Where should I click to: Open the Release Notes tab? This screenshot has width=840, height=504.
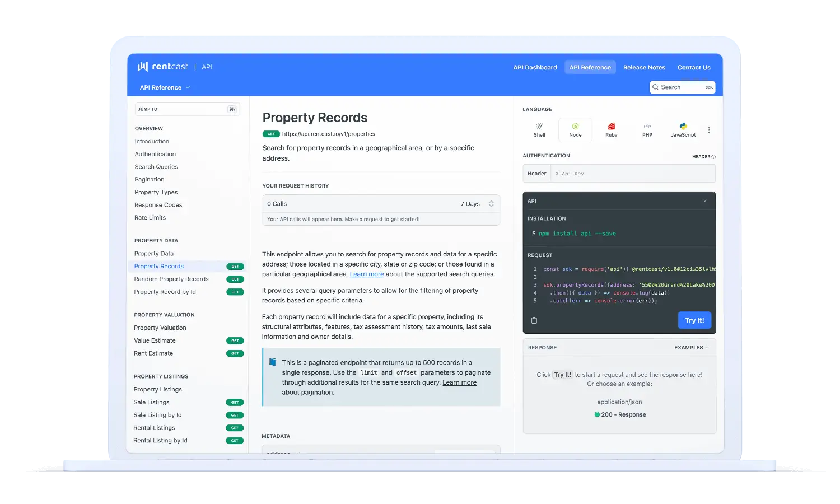(x=644, y=68)
